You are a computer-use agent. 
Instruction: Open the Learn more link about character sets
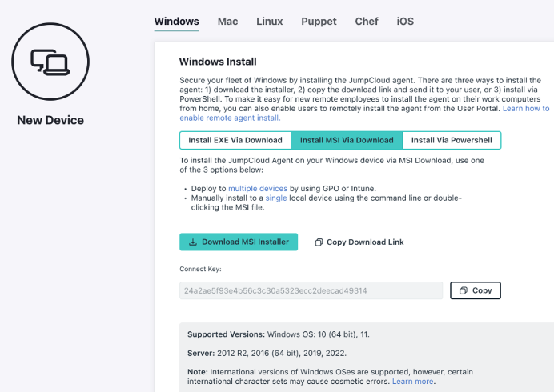[x=412, y=382]
